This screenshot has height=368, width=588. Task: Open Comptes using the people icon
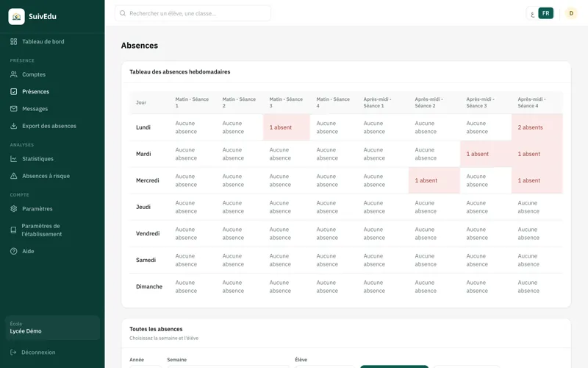pyautogui.click(x=13, y=74)
